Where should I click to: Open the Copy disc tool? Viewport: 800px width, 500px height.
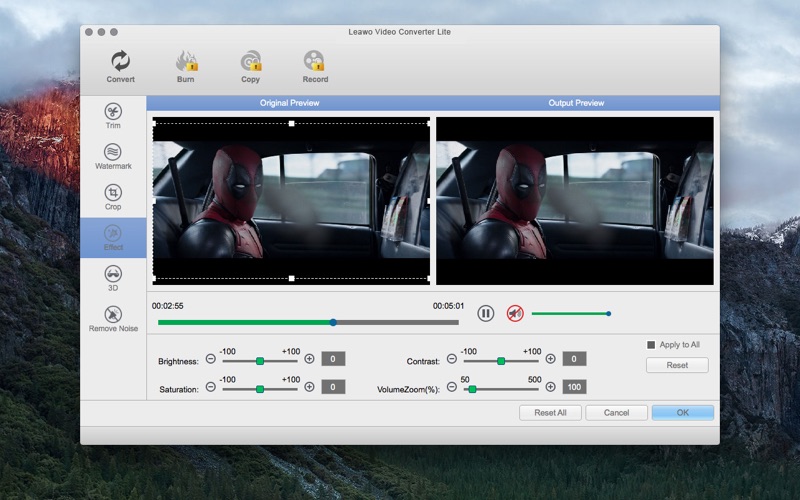pyautogui.click(x=251, y=66)
